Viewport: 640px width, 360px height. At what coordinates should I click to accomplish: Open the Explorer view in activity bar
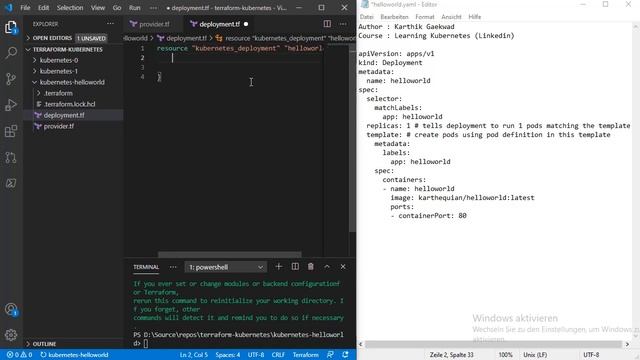[x=11, y=27]
